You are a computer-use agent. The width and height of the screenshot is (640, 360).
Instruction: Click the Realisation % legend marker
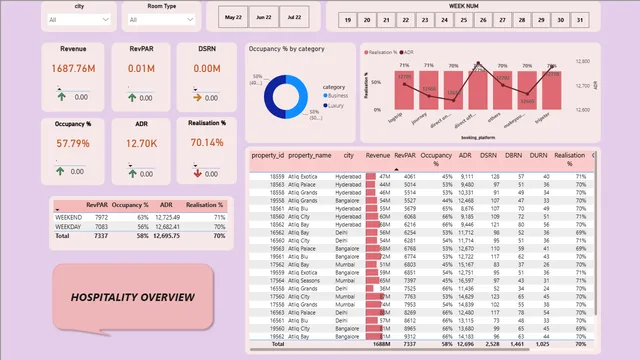point(366,52)
